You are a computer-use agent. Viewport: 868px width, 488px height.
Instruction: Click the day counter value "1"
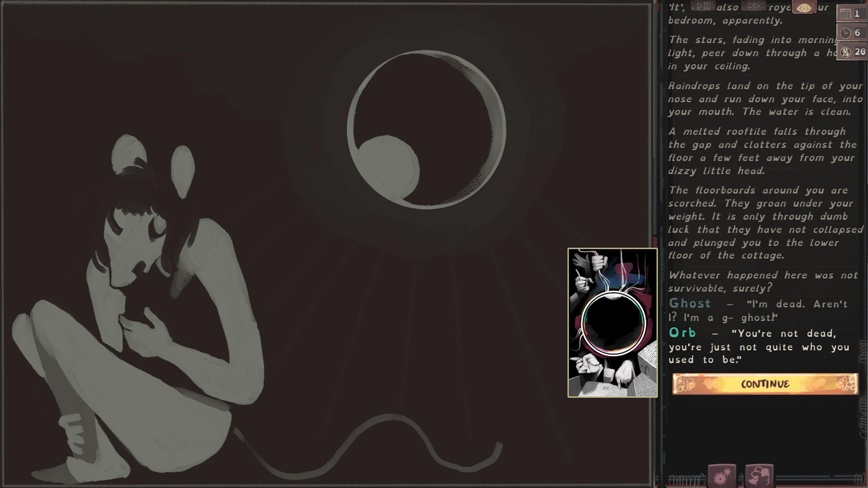tap(857, 14)
